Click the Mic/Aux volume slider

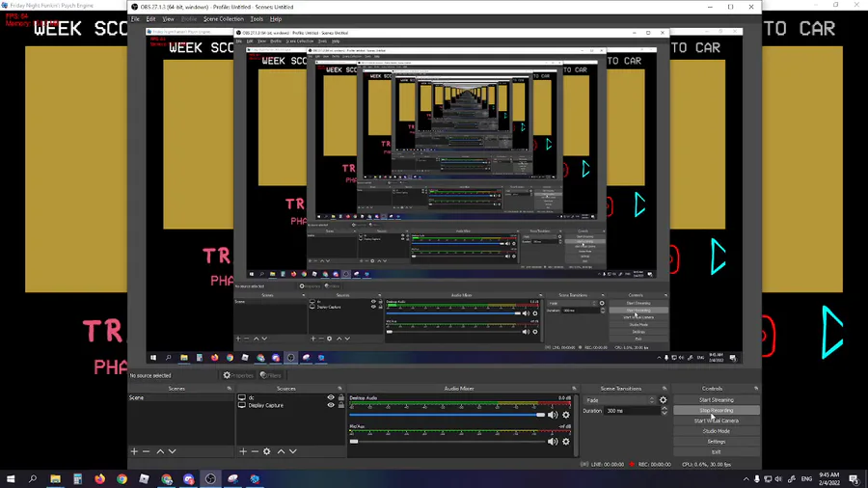click(x=447, y=442)
